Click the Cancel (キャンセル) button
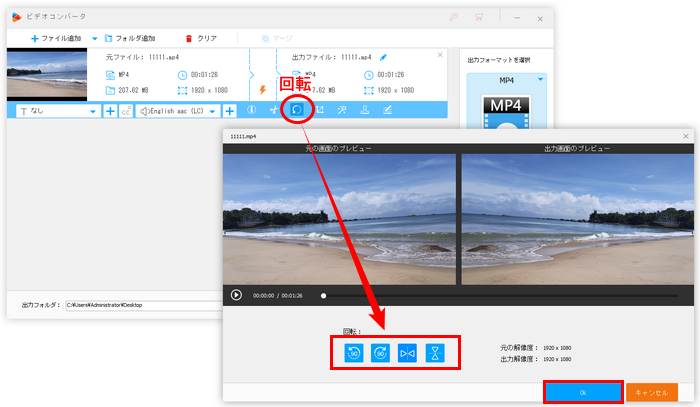The image size is (700, 407). pos(652,392)
